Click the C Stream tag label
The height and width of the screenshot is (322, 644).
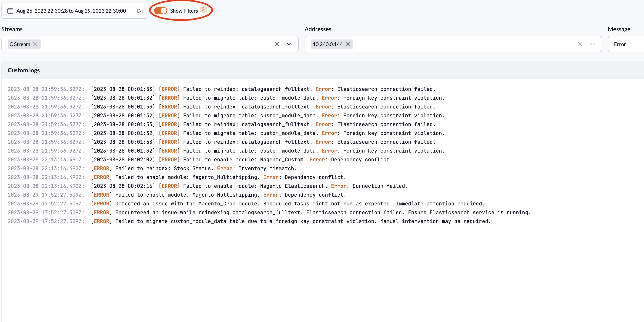pos(20,44)
